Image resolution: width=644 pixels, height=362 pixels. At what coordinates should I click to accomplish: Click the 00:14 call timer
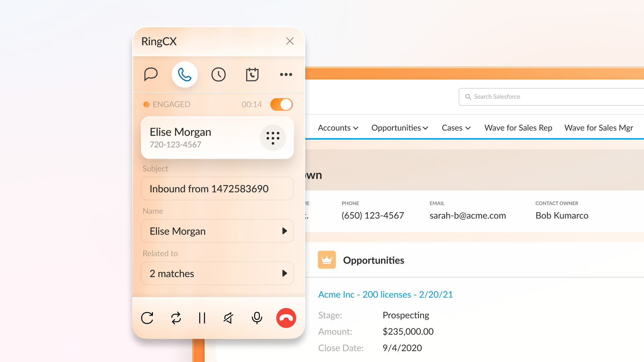pos(252,104)
